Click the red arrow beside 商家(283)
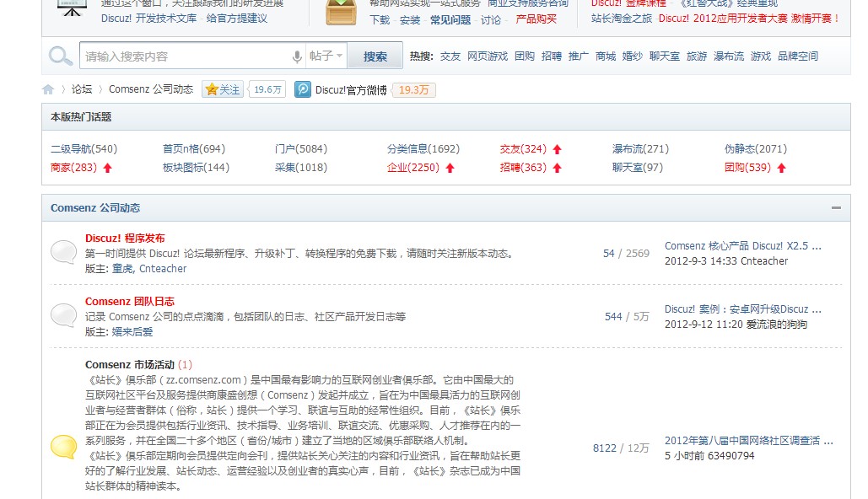The width and height of the screenshot is (868, 499). 107,169
